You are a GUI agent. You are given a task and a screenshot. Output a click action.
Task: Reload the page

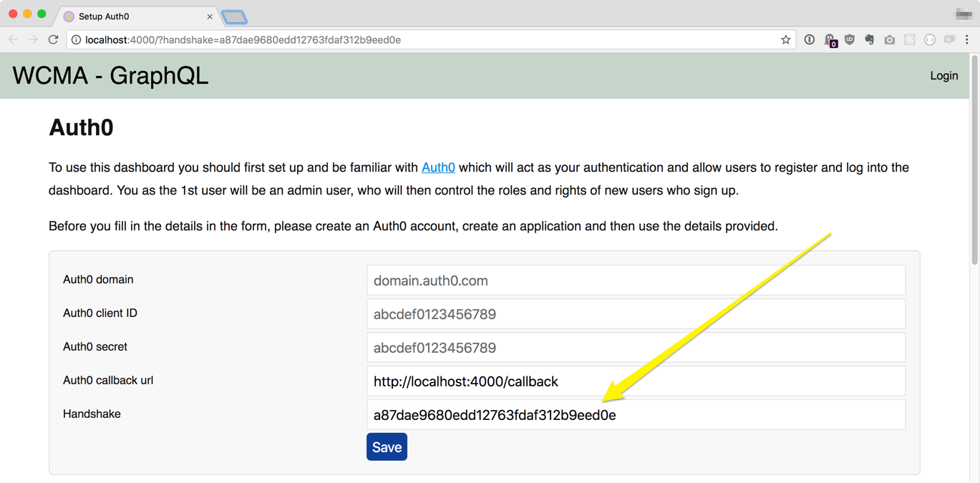(x=53, y=40)
